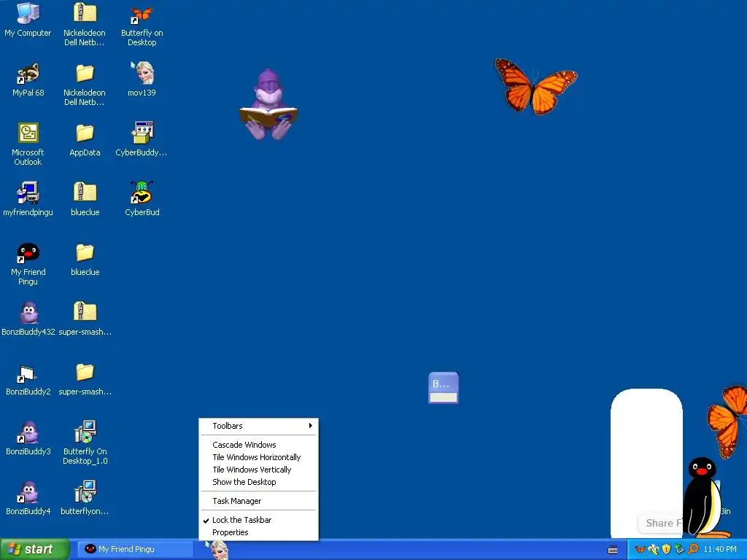Launch the CyberBud shortcut
The height and width of the screenshot is (560, 747).
click(142, 199)
